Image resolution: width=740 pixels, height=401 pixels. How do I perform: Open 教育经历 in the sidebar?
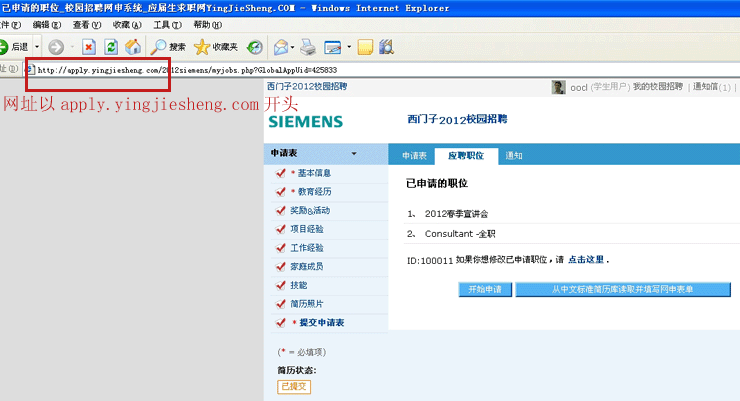click(314, 192)
